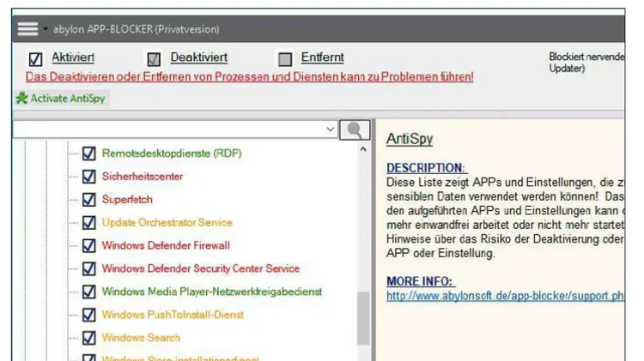Click the AntiSpy heading
The image size is (644, 361).
[410, 139]
